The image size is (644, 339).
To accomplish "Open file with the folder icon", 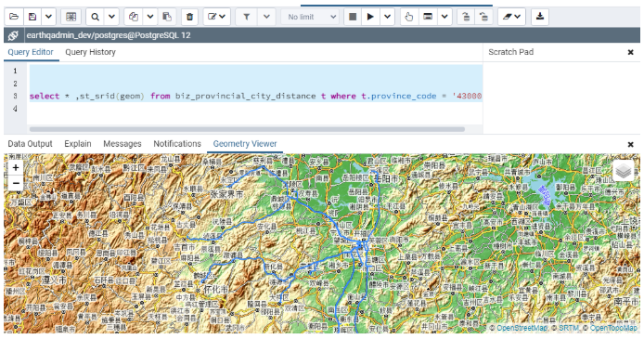I will tap(14, 17).
